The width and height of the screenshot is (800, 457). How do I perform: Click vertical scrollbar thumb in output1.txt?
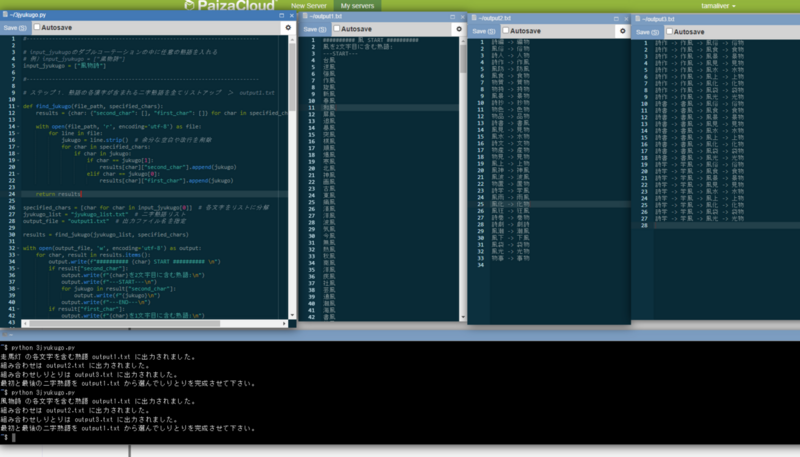463,59
